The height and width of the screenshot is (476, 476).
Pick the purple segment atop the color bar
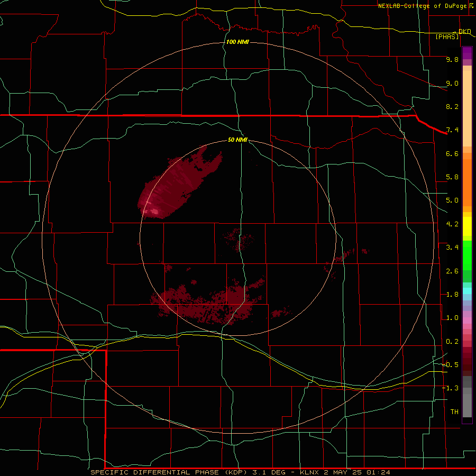467,53
